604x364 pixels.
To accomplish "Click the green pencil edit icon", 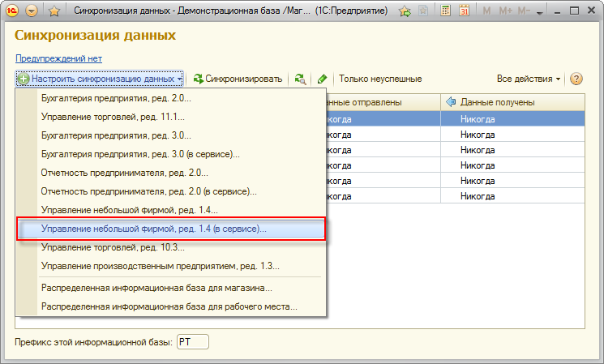I will point(322,79).
